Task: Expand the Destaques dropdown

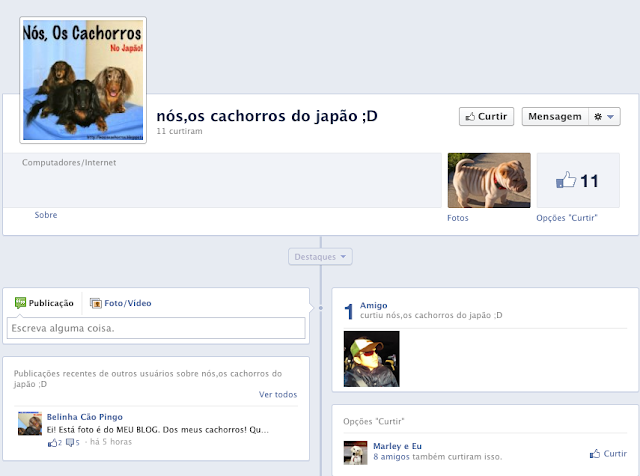Action: coord(320,257)
